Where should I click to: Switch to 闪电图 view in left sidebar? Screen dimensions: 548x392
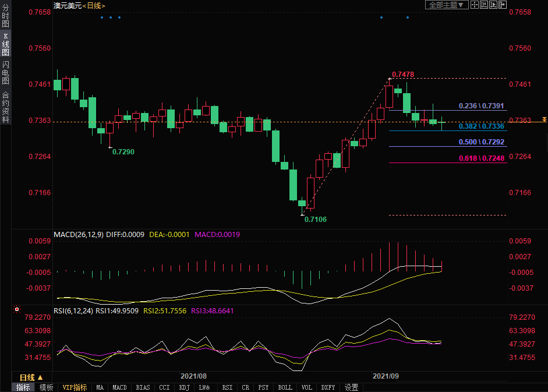(5, 72)
